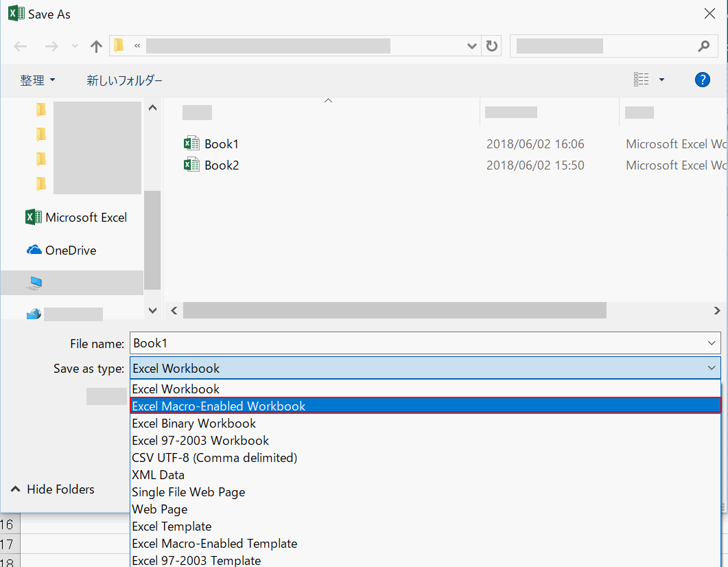Choose Excel Binary Workbook option
Viewport: 728px width, 567px height.
coord(425,423)
